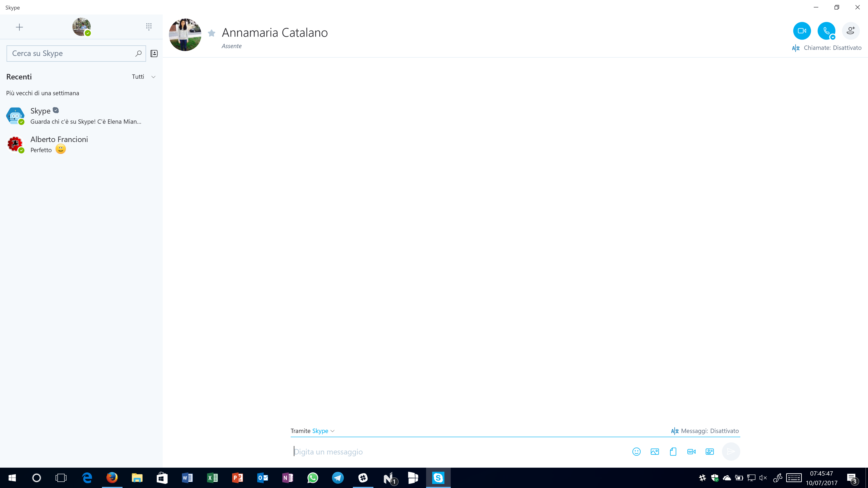This screenshot has height=488, width=868.
Task: Open the emoticon picker
Action: 636,452
